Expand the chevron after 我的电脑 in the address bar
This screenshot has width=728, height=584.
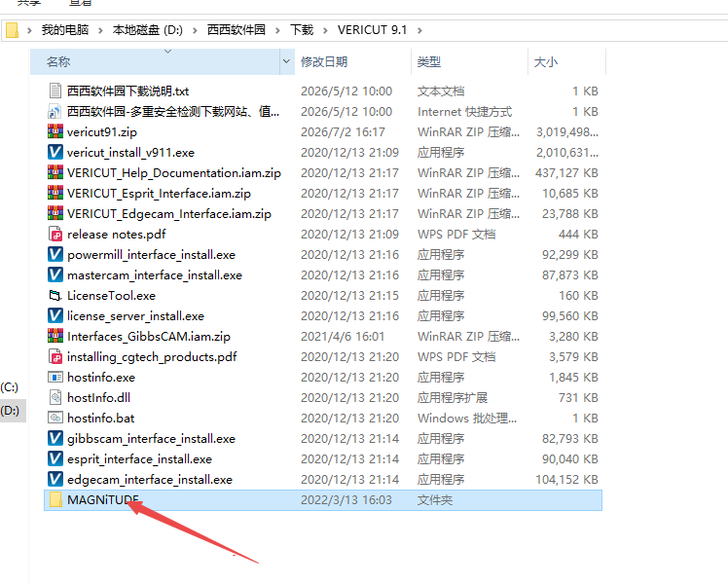100,30
